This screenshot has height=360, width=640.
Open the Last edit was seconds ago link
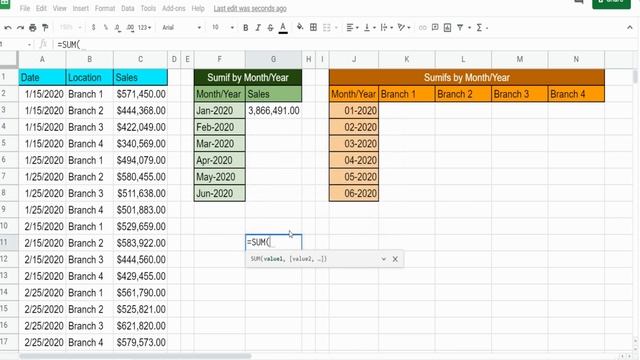tap(250, 9)
